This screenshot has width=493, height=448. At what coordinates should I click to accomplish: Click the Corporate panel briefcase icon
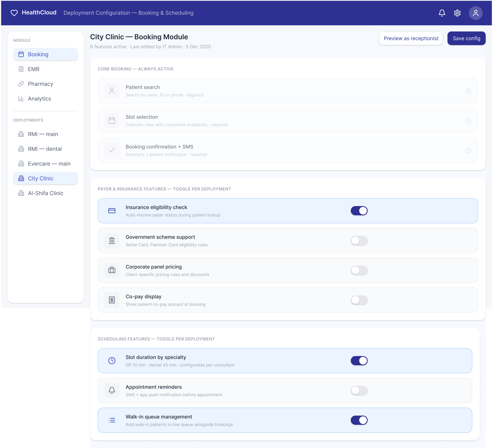pos(112,270)
